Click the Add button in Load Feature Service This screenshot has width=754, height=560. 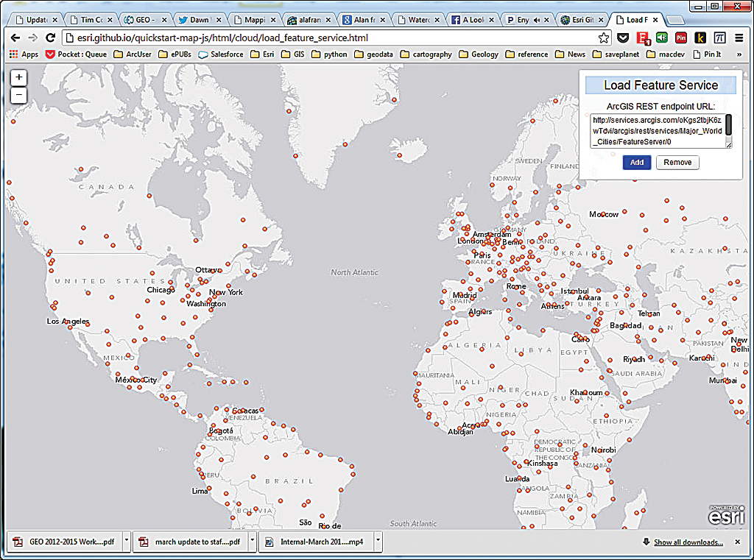636,162
